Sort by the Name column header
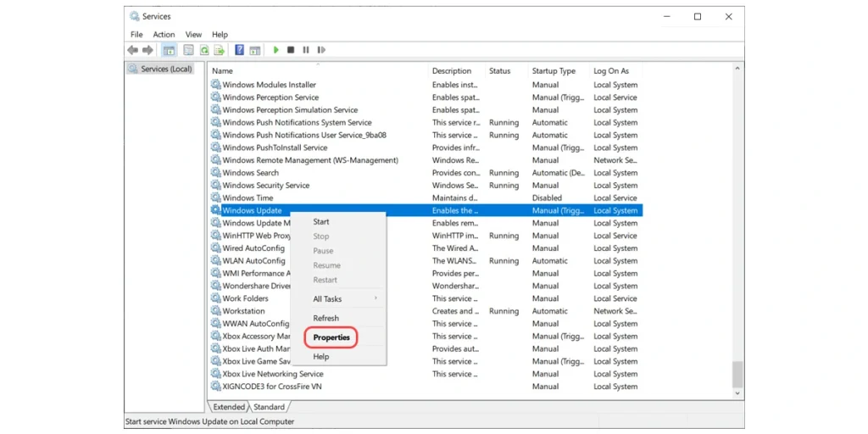 [318, 71]
